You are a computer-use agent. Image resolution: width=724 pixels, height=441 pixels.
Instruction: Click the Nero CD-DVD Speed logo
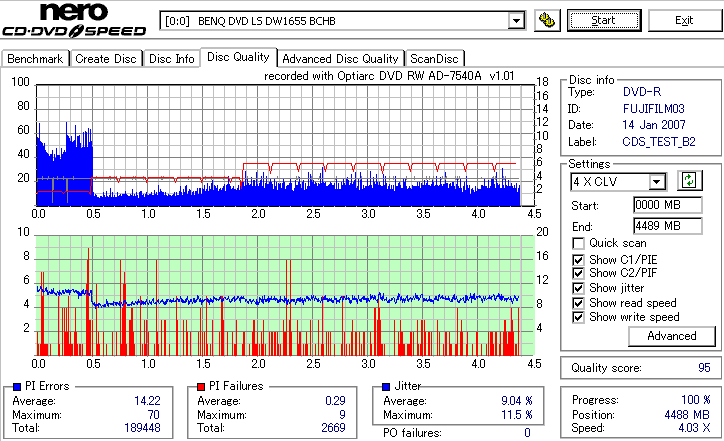[74, 19]
